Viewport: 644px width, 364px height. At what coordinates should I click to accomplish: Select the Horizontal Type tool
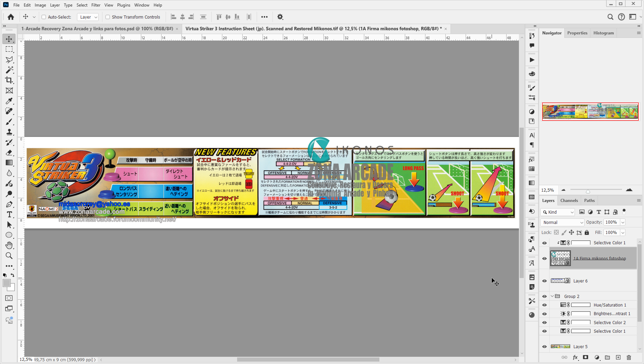(9, 215)
